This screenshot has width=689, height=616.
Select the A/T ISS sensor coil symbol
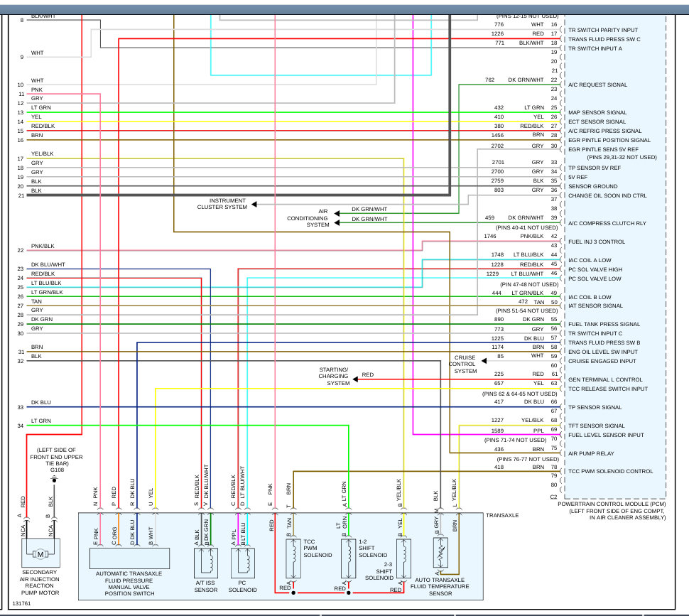[206, 563]
